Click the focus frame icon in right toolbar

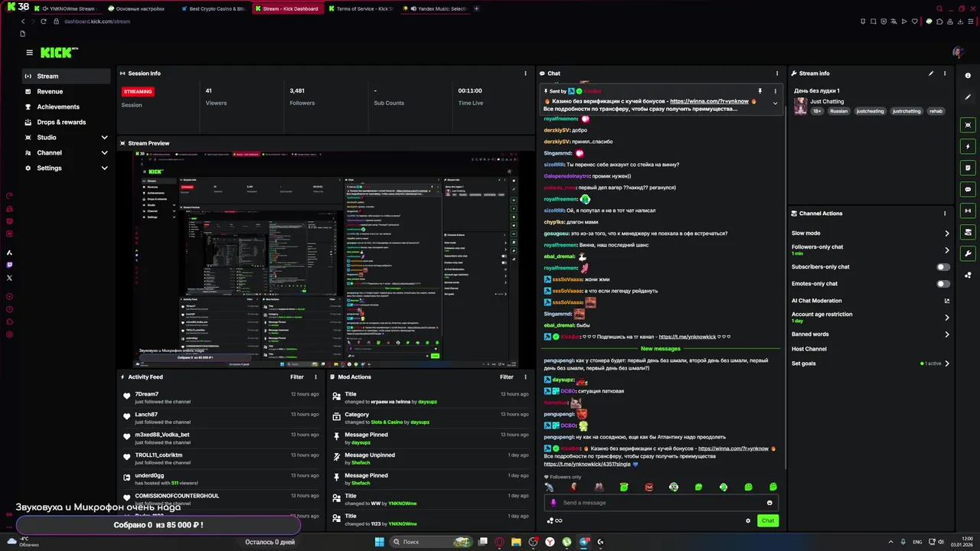(968, 125)
